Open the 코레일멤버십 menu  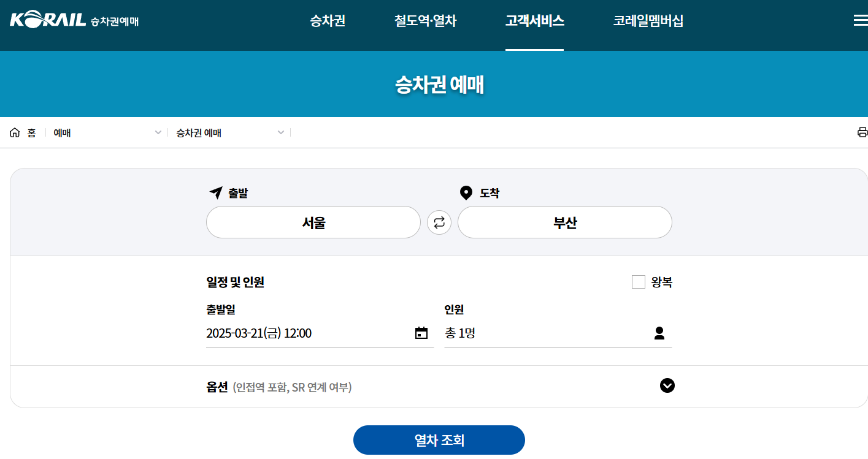[648, 21]
